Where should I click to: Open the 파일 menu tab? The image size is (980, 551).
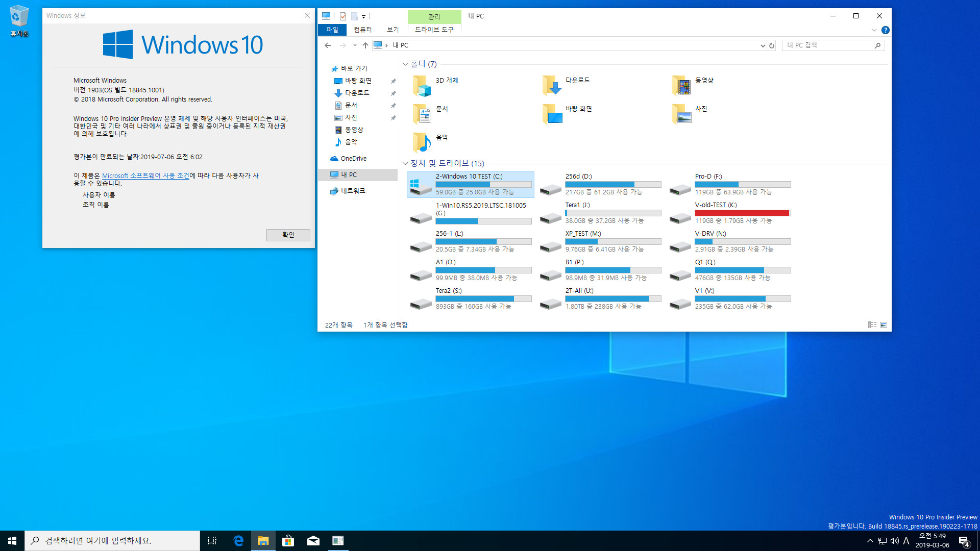(332, 30)
